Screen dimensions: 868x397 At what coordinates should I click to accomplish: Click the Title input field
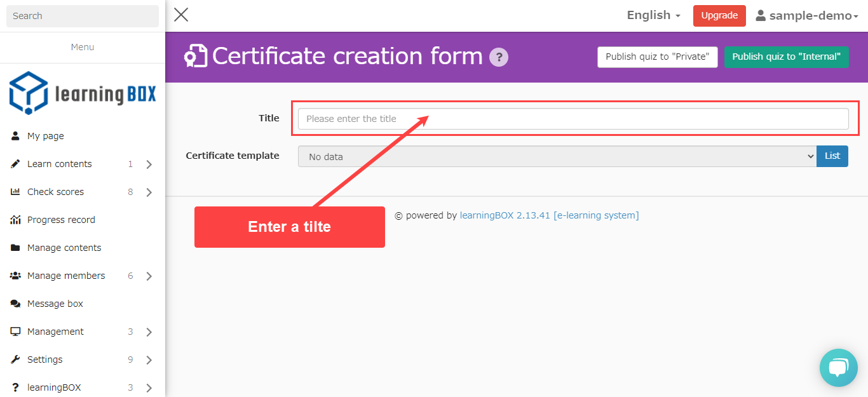[573, 119]
